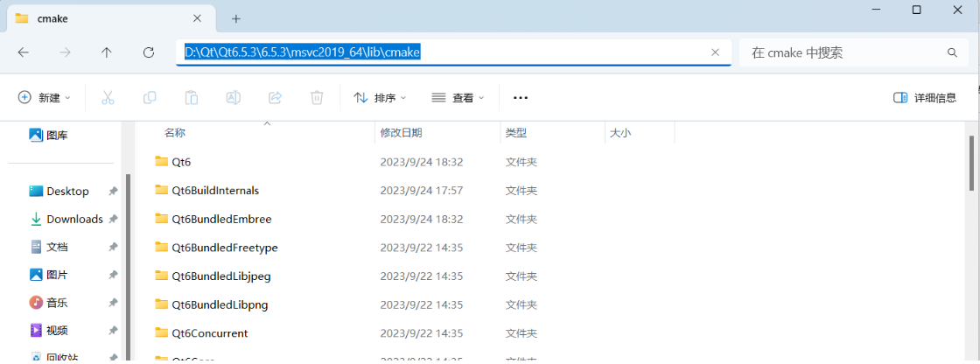The width and height of the screenshot is (980, 364).
Task: Click the search magnifier icon
Action: click(x=952, y=52)
